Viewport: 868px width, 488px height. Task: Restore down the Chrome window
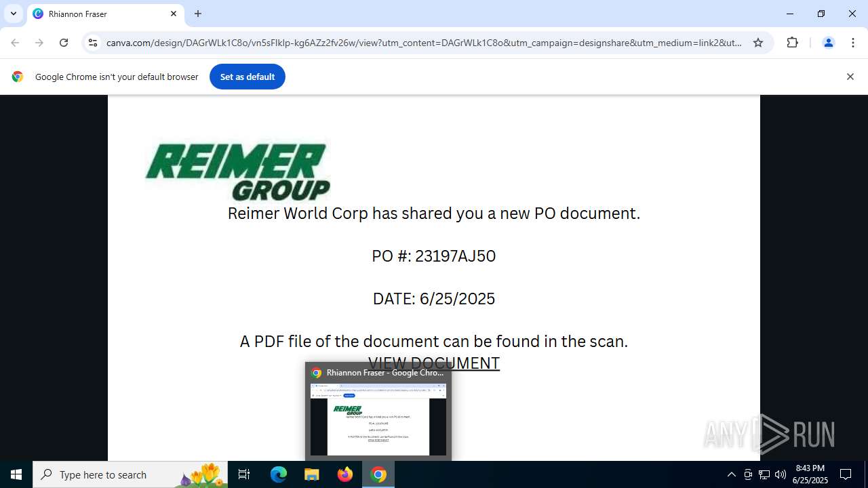click(821, 14)
